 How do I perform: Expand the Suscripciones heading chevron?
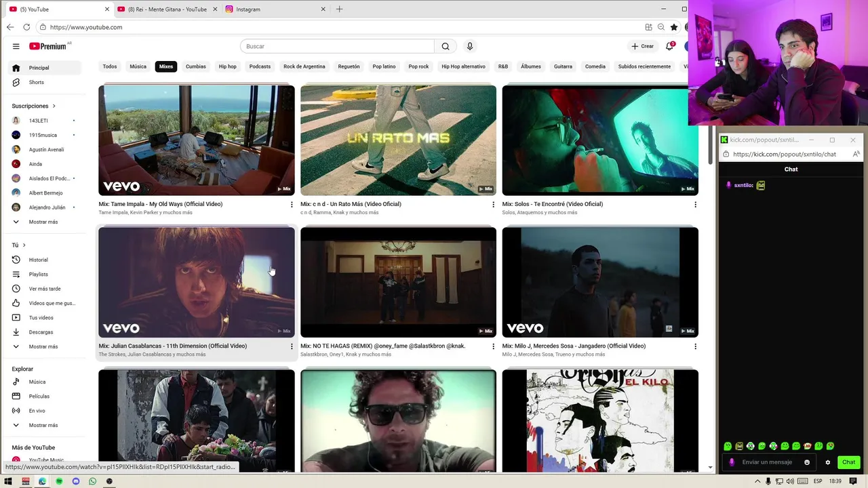54,106
